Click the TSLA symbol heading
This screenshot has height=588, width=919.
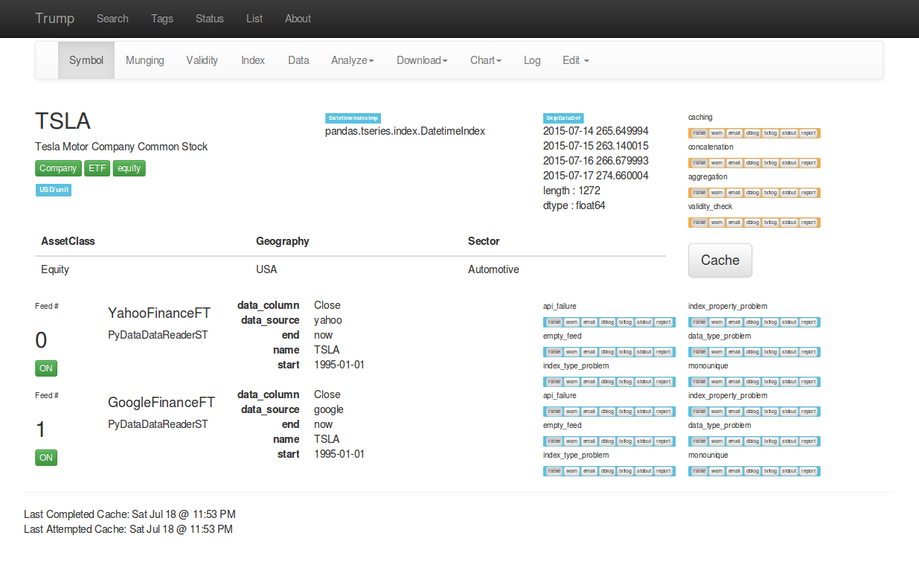[63, 121]
